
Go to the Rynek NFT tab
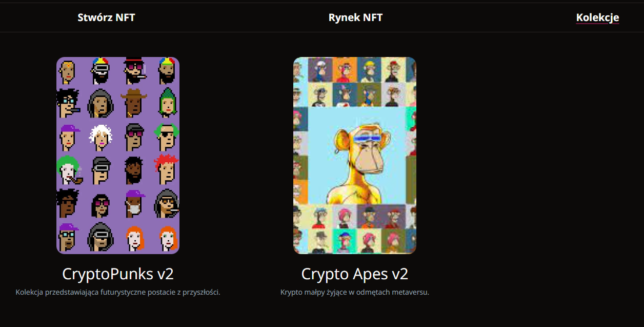tap(355, 17)
